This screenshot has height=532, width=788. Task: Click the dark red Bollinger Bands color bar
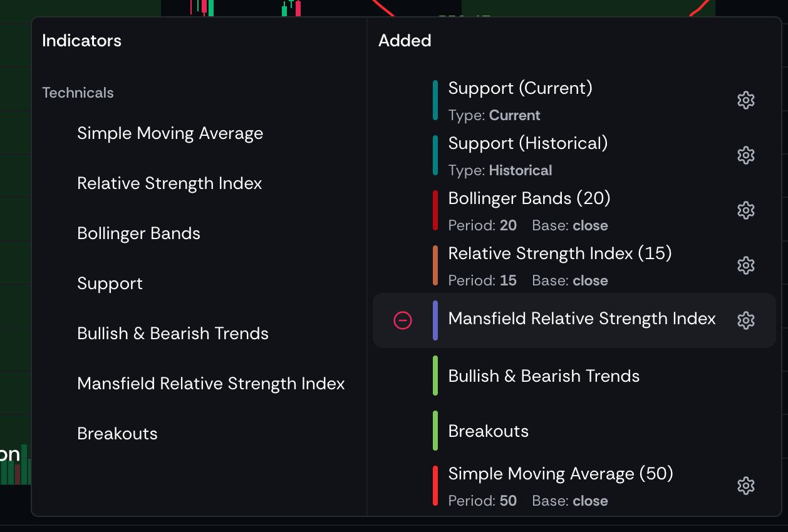[x=435, y=210]
